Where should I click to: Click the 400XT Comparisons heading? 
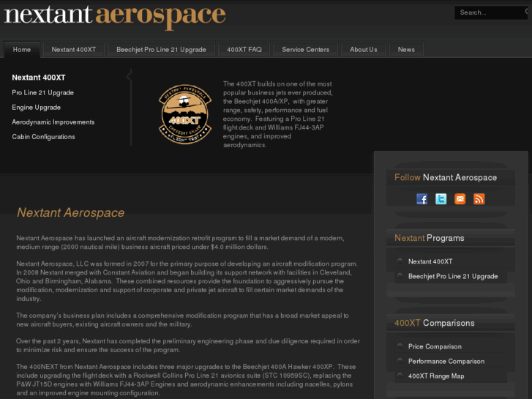click(434, 323)
